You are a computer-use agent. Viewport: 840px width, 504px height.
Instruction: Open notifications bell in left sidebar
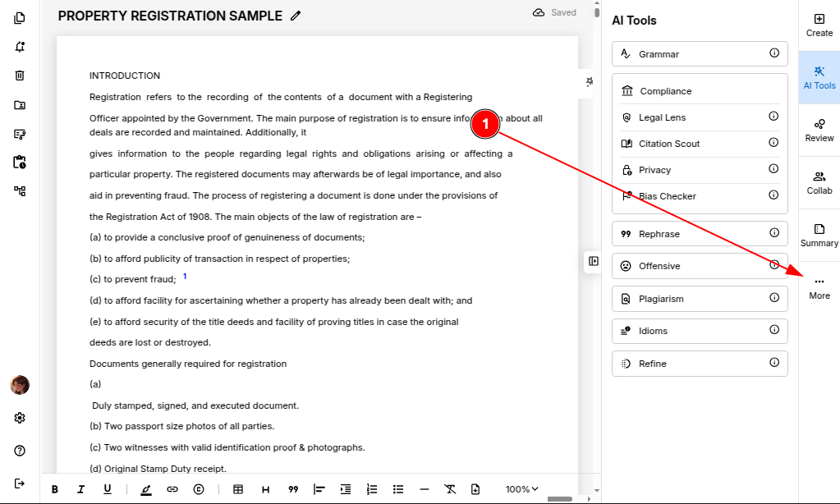pyautogui.click(x=20, y=47)
